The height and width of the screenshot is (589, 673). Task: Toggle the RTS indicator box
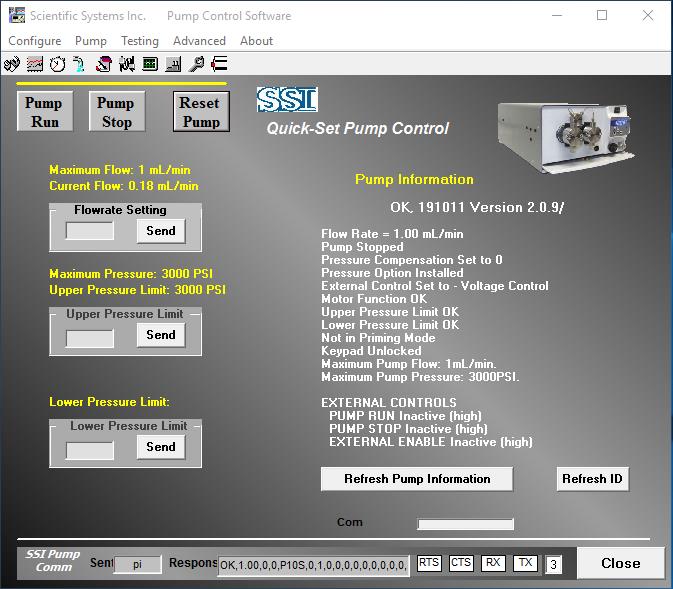429,563
